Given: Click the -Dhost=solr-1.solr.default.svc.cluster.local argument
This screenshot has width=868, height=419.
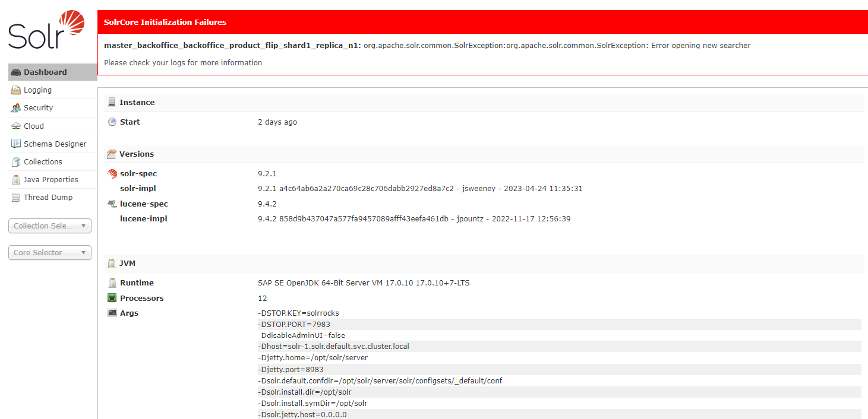Looking at the screenshot, I should [333, 346].
